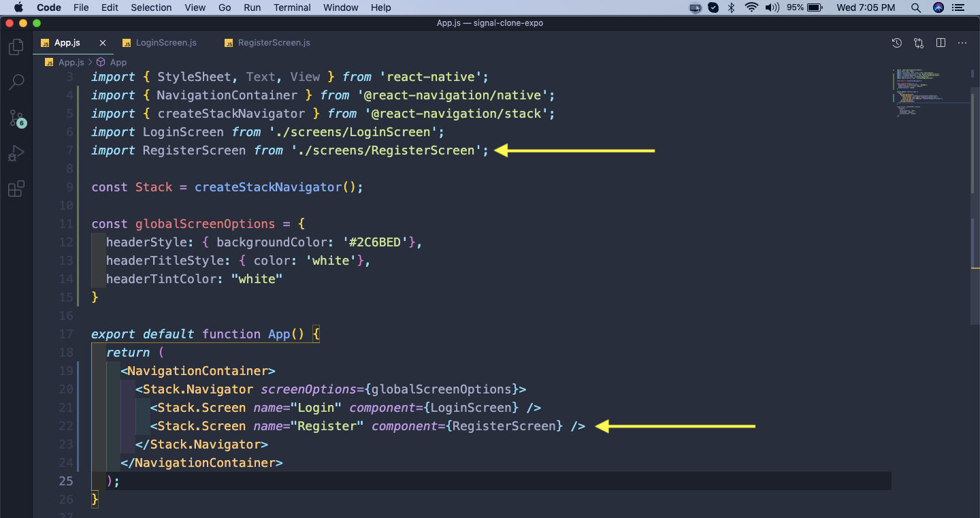Click the checkmark shield menu bar icon

pyautogui.click(x=713, y=7)
